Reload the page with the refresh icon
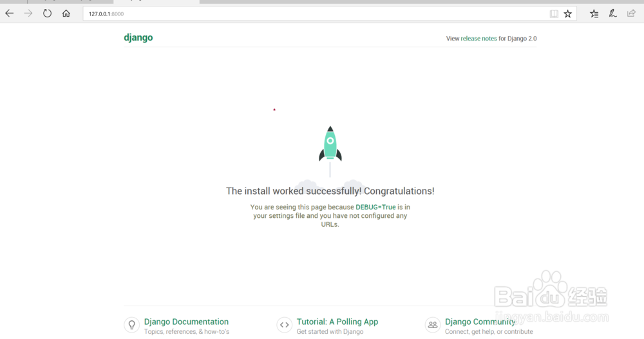This screenshot has width=644, height=339. click(x=47, y=14)
